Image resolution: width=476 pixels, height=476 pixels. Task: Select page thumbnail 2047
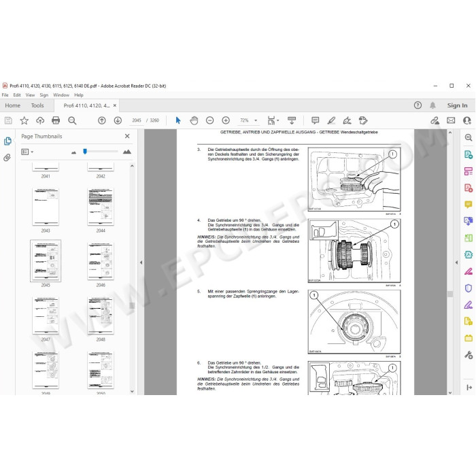46,316
